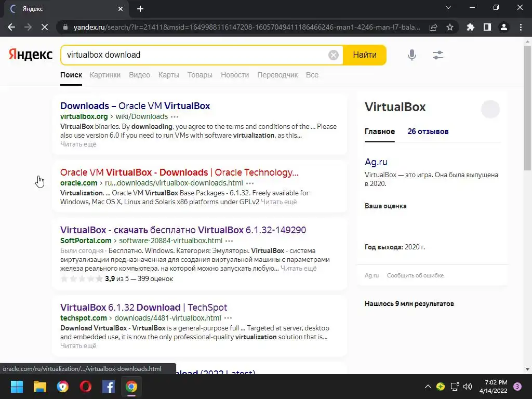
Task: Select Главное tab in VirtualBox panel
Action: pyautogui.click(x=380, y=131)
